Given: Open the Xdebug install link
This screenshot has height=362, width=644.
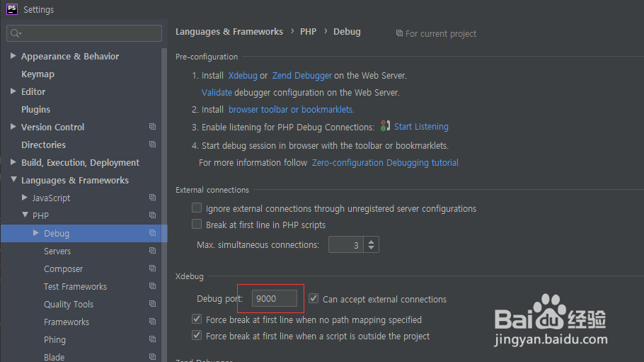Looking at the screenshot, I should pos(243,76).
